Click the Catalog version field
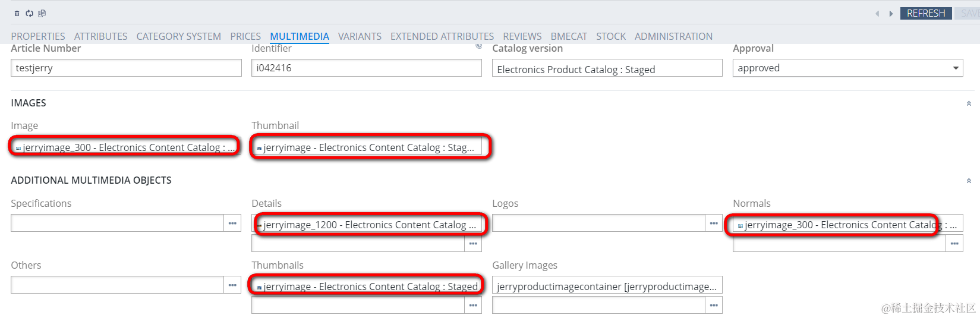Viewport: 980px width, 318px height. (607, 69)
